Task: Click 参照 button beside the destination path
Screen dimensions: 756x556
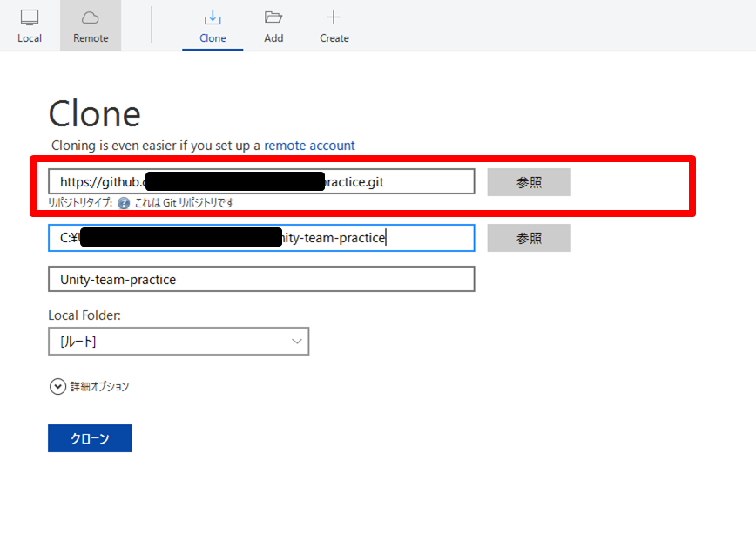Action: (529, 238)
